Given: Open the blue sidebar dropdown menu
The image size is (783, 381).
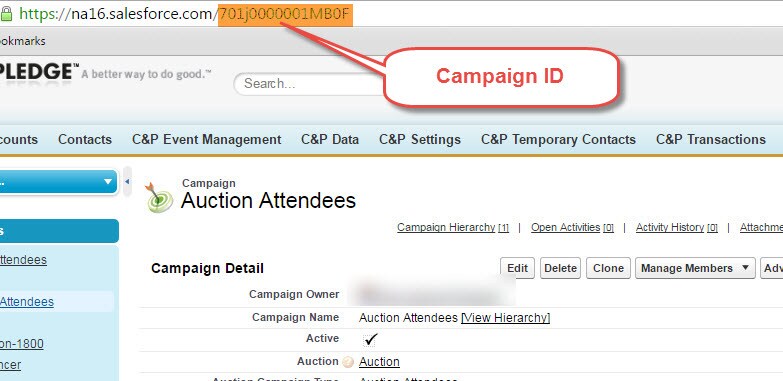Looking at the screenshot, I should [58, 182].
